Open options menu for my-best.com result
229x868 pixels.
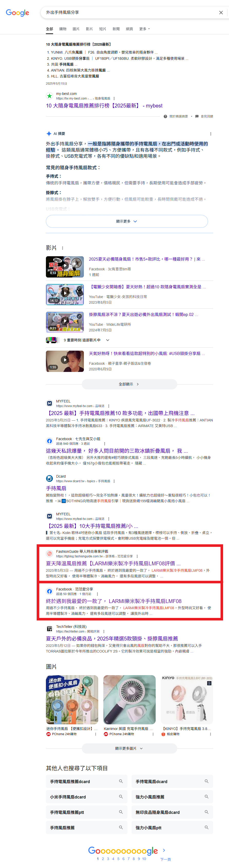(114, 98)
